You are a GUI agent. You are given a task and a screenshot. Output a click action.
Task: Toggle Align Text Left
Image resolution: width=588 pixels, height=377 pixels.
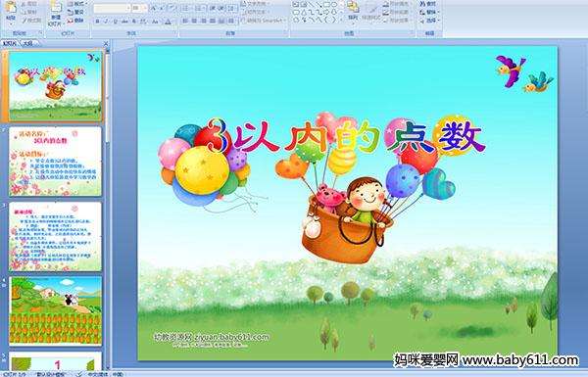click(x=185, y=21)
